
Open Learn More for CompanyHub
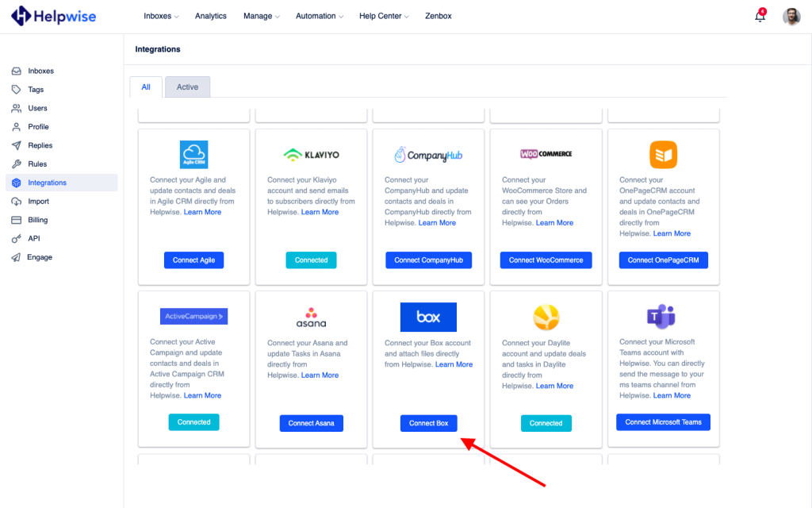[437, 223]
